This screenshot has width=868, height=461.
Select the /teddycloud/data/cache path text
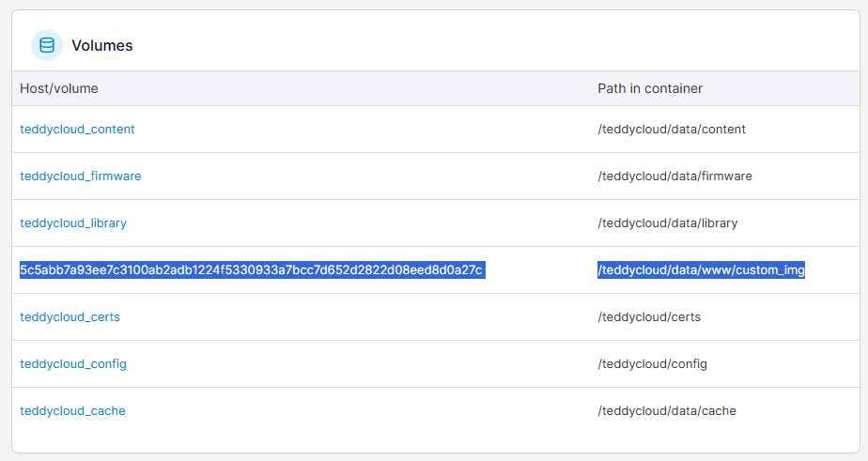click(x=667, y=411)
